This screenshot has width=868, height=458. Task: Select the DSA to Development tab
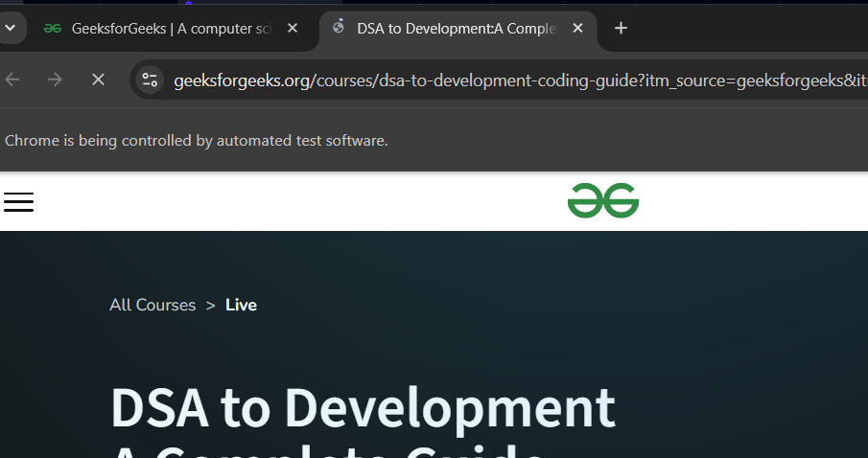click(457, 29)
